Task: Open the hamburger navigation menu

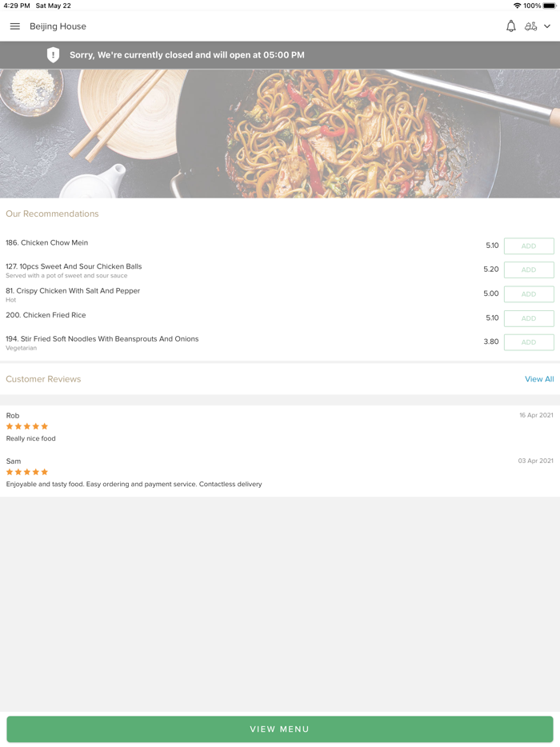Action: [x=14, y=26]
